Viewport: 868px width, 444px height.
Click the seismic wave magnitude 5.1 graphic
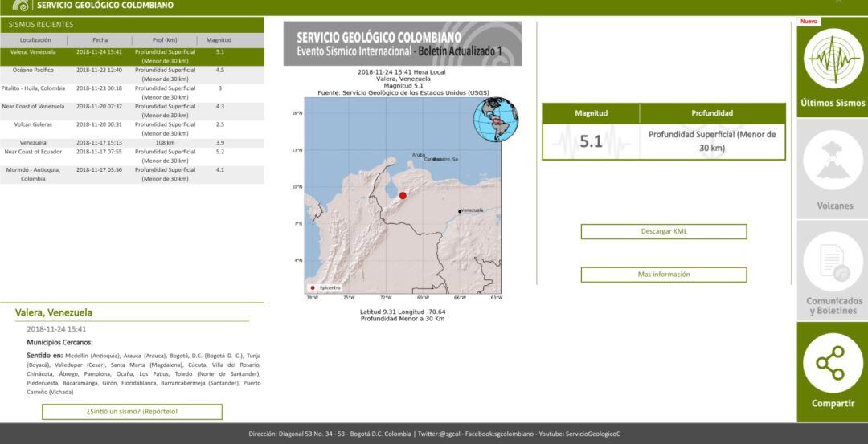[591, 142]
